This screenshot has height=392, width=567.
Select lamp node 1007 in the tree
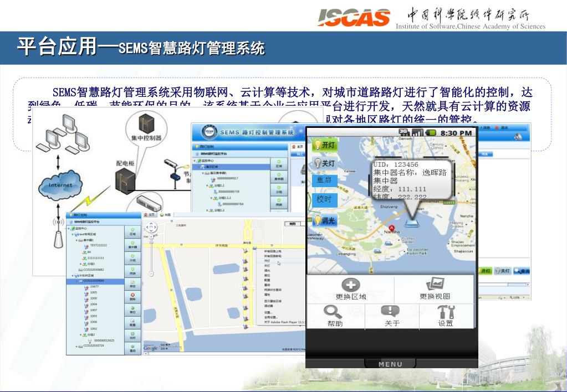[94, 311]
